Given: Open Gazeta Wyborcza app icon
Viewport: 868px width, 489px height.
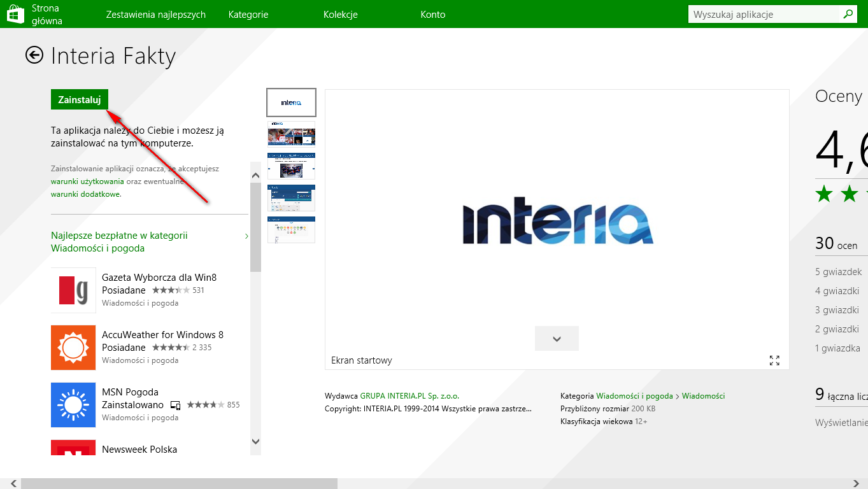Looking at the screenshot, I should pos(73,290).
